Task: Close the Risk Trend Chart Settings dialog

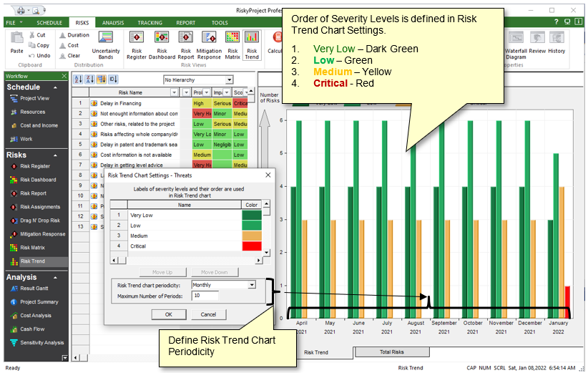Action: (268, 175)
